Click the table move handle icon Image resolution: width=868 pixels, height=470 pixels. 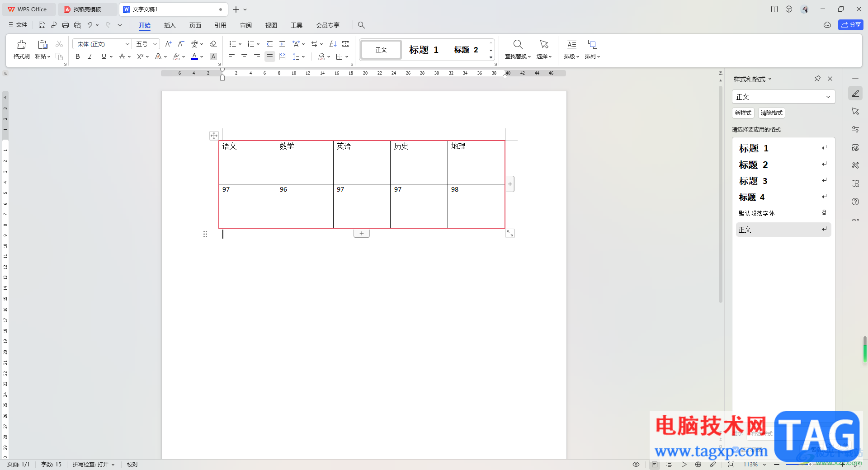pos(214,136)
